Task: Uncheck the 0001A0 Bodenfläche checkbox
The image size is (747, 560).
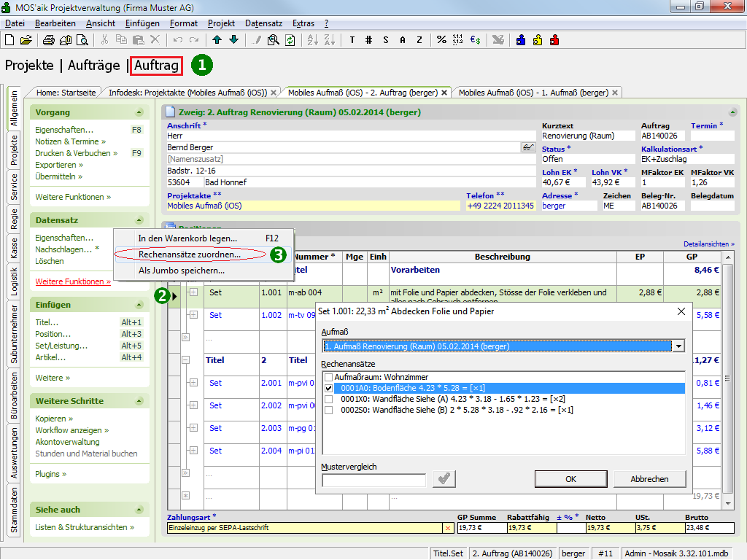Action: (x=328, y=388)
